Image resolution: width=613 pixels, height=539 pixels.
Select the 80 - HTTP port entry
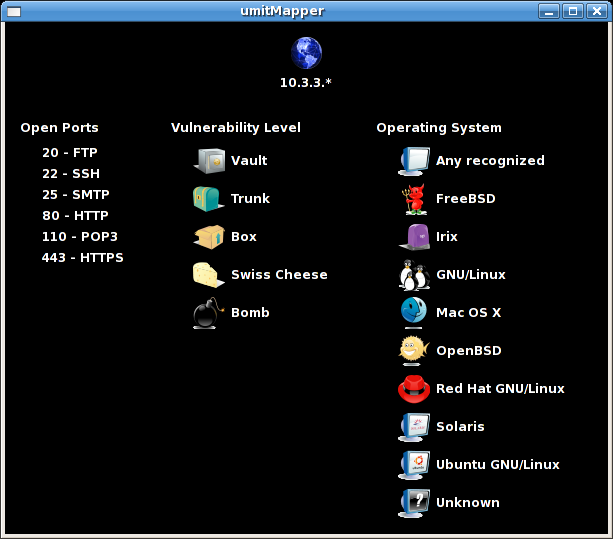pyautogui.click(x=75, y=216)
